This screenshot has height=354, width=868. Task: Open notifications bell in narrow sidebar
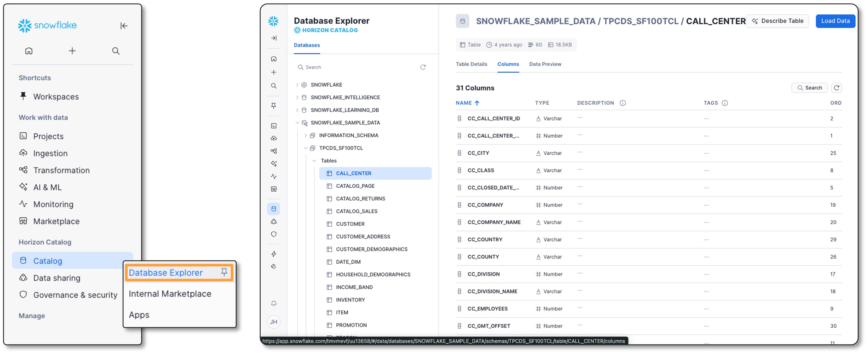(x=274, y=303)
